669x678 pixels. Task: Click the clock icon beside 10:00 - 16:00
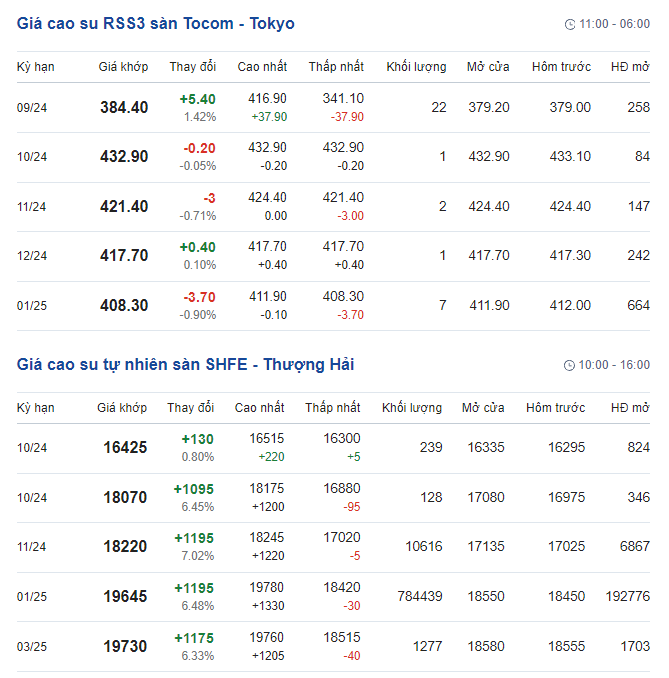pos(570,366)
